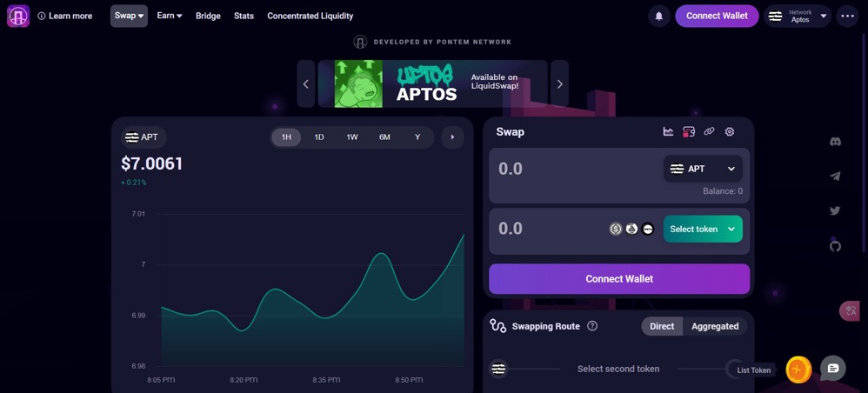Click the Balance: 0 text
The width and height of the screenshot is (868, 393).
[x=723, y=191]
